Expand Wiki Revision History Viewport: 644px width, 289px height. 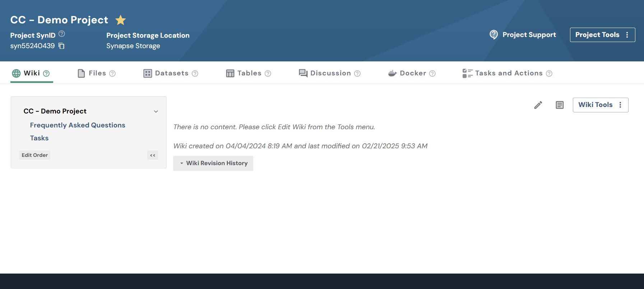click(x=213, y=163)
